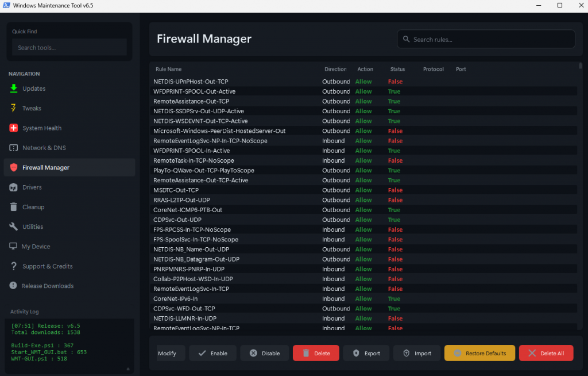The image size is (588, 376).
Task: Click the app logo in the title bar
Action: 6,5
